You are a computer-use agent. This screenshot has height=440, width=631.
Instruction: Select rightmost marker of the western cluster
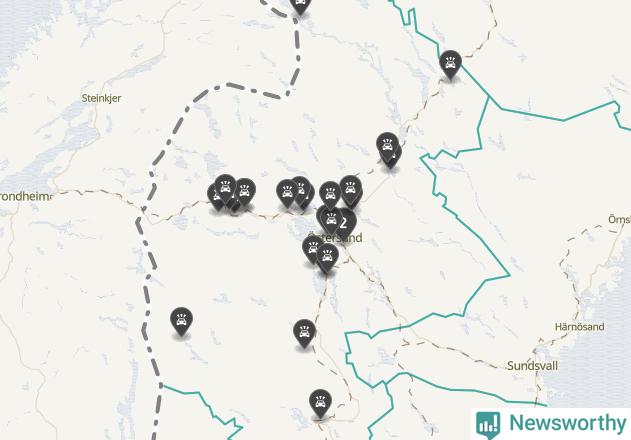click(245, 192)
